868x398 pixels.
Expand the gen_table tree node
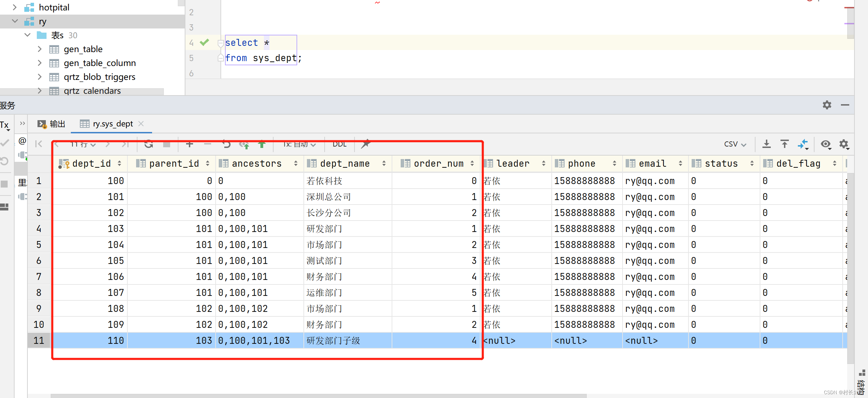[x=40, y=49]
